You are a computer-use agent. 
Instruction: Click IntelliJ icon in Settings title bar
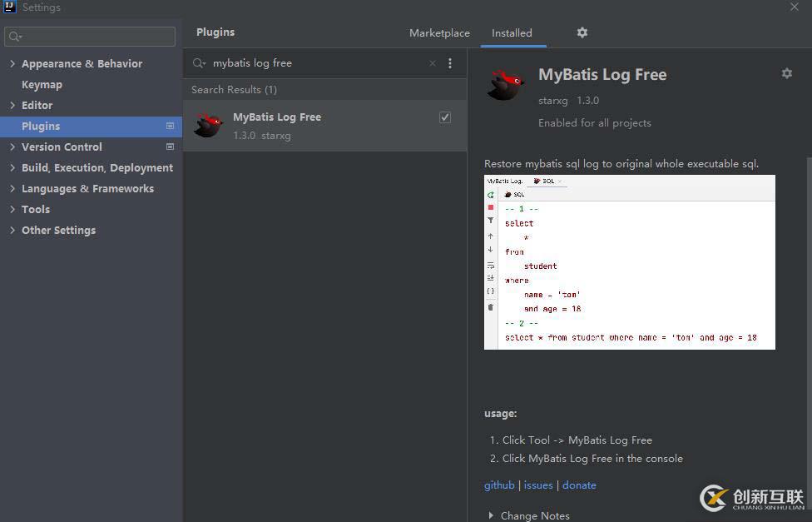click(10, 7)
